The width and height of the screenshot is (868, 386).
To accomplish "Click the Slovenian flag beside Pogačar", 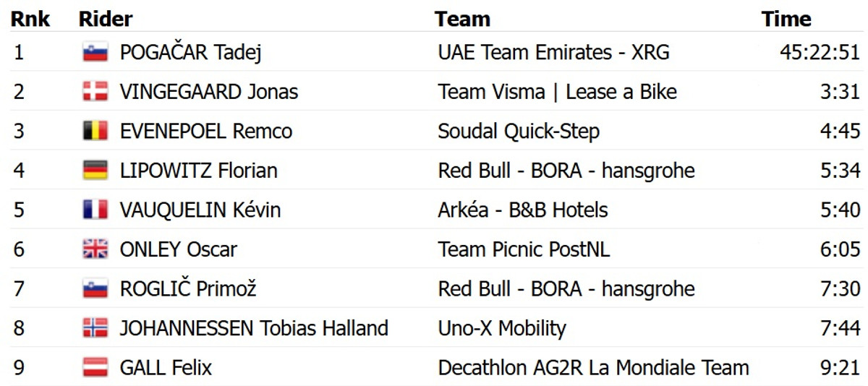I will pyautogui.click(x=95, y=53).
